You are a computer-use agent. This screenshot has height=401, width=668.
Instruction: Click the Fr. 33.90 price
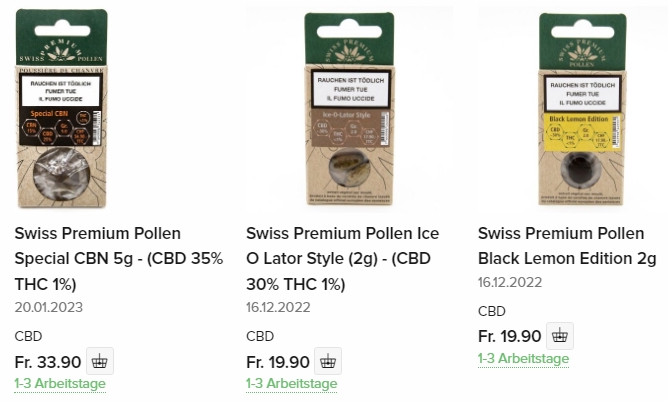pyautogui.click(x=48, y=362)
